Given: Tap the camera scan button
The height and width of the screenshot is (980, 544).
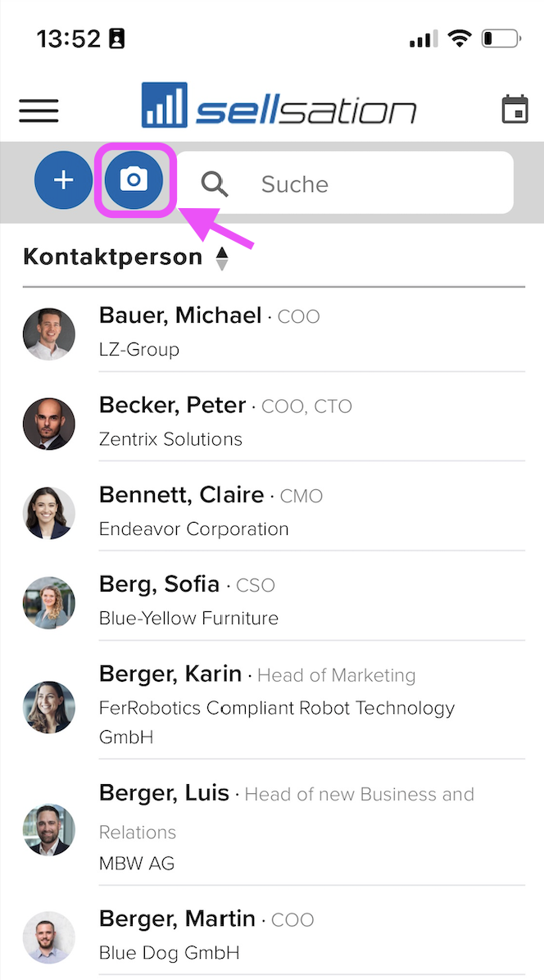Looking at the screenshot, I should point(134,180).
